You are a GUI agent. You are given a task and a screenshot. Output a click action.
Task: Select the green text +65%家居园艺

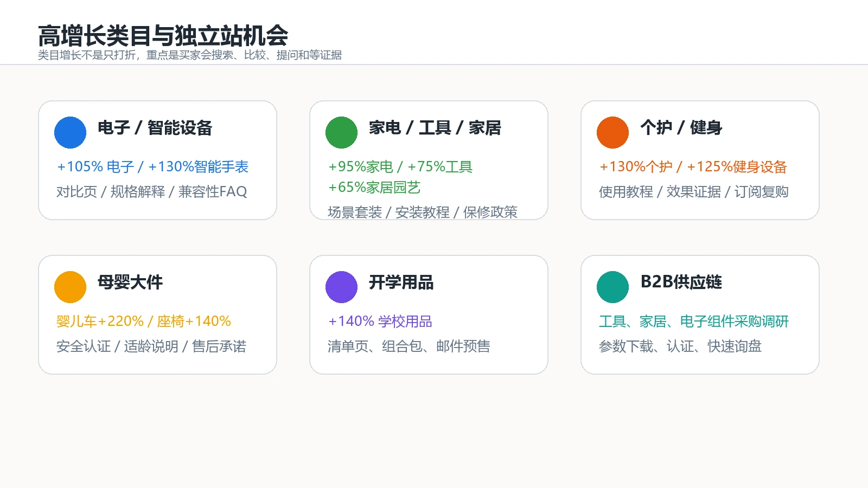click(x=374, y=187)
